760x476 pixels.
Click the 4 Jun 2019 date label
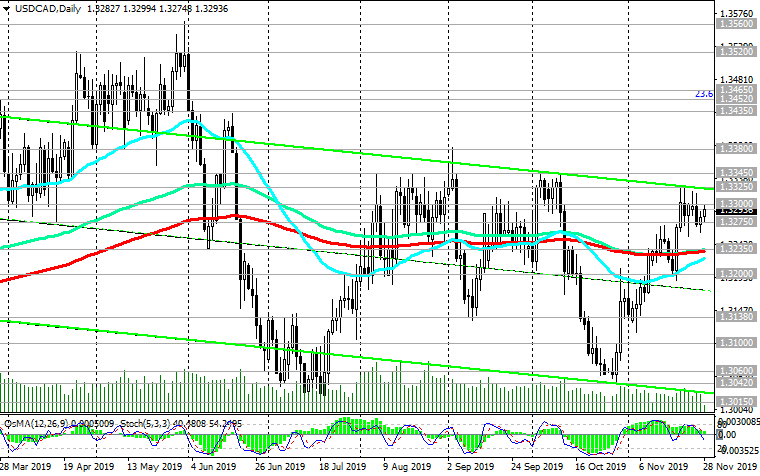(213, 467)
